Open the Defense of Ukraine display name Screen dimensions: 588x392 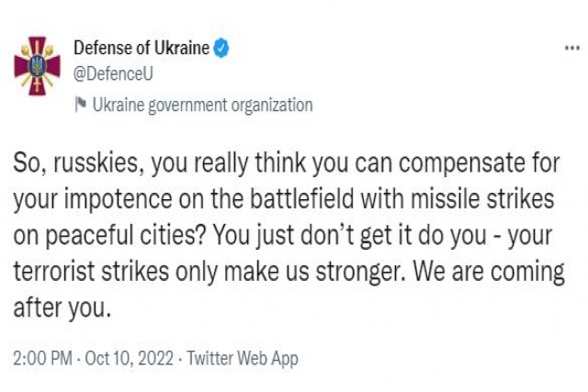(x=141, y=48)
